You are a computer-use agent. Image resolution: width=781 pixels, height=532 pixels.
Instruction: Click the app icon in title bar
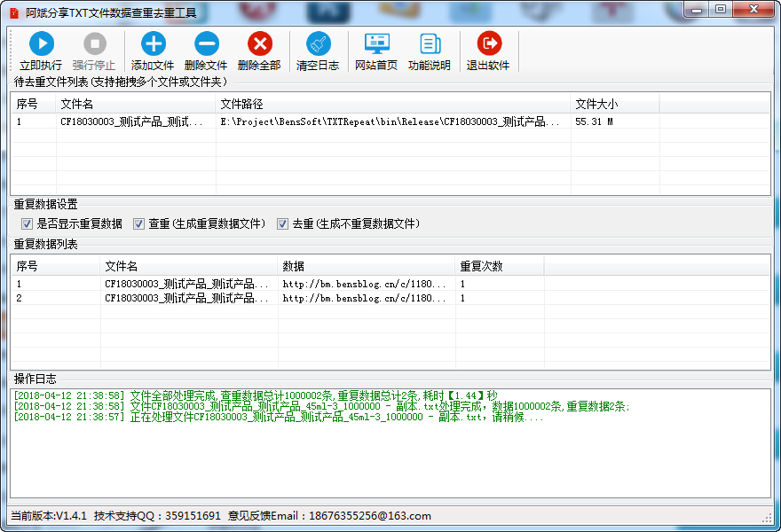pyautogui.click(x=14, y=13)
